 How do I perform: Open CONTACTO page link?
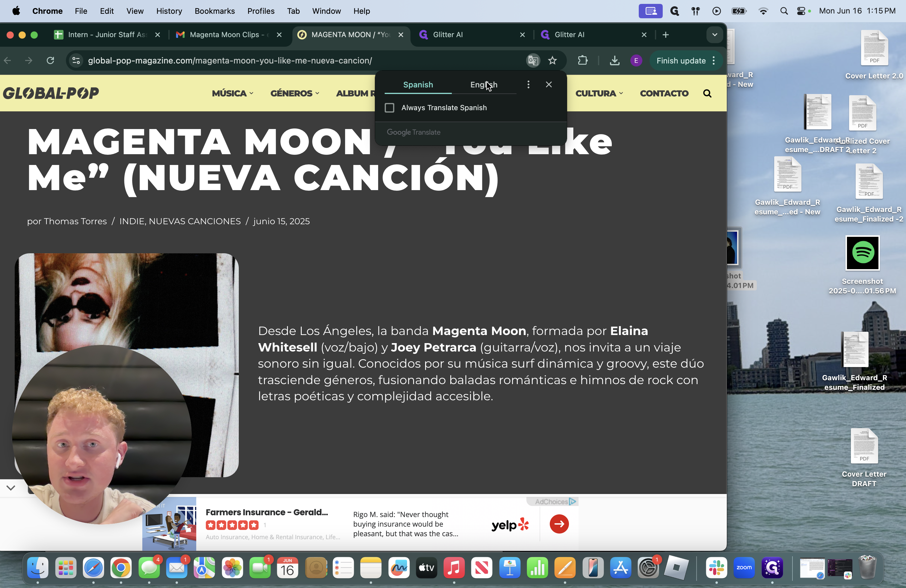click(x=664, y=93)
